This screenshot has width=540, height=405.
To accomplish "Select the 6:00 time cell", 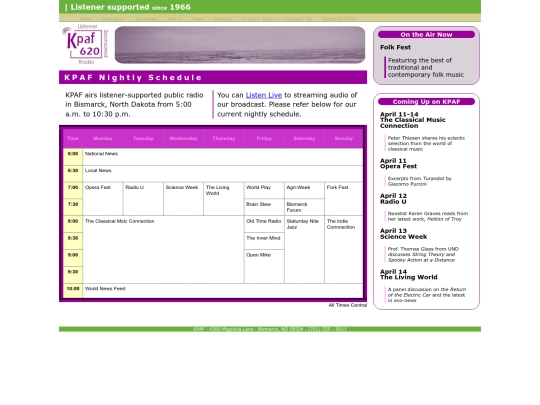I will 73,157.
